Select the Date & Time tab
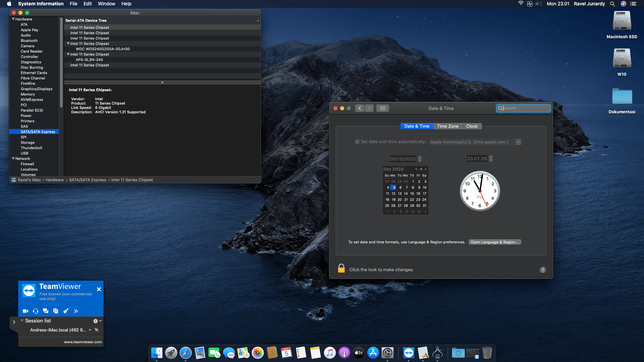The image size is (644, 362). point(417,126)
